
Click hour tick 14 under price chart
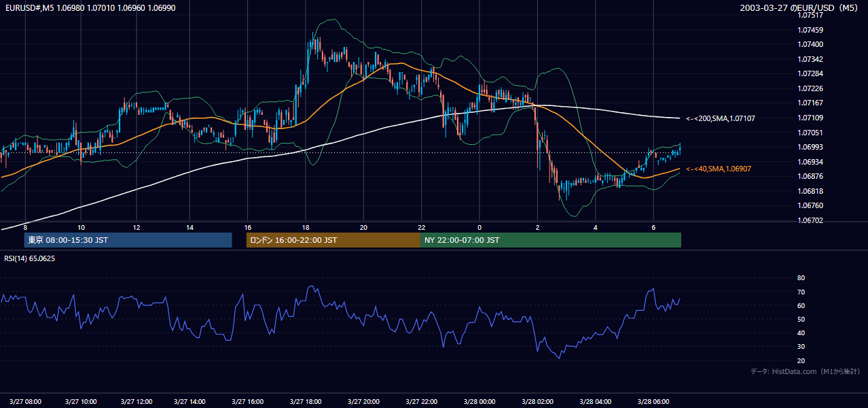tap(189, 227)
